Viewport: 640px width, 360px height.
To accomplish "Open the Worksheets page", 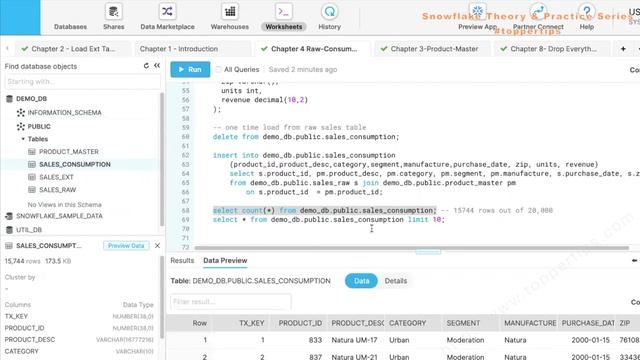I will click(284, 17).
